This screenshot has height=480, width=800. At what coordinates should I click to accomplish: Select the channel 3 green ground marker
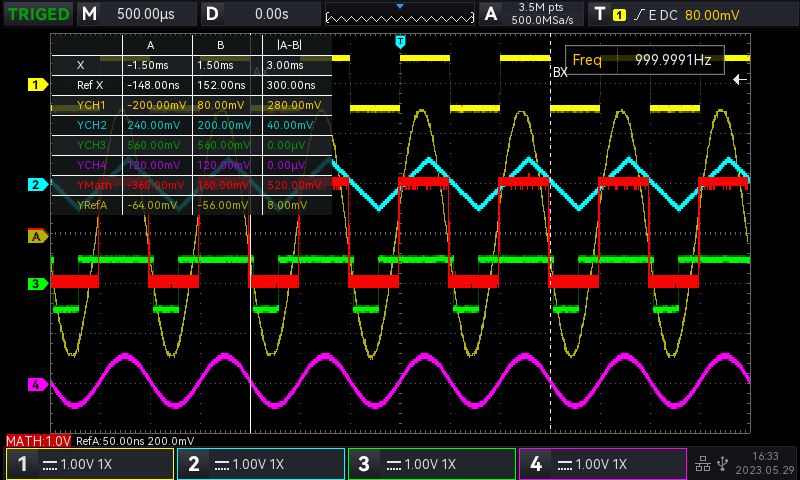[37, 284]
